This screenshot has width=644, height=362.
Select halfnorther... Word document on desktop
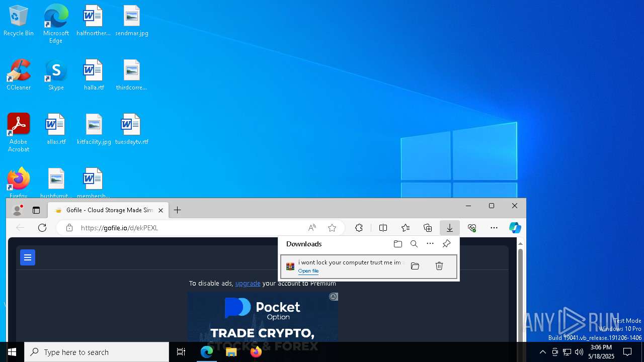(93, 21)
